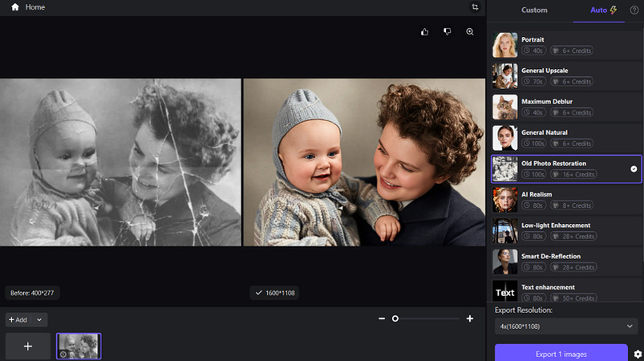Click the 70s time badge
The height and width of the screenshot is (361, 644).
(x=533, y=82)
